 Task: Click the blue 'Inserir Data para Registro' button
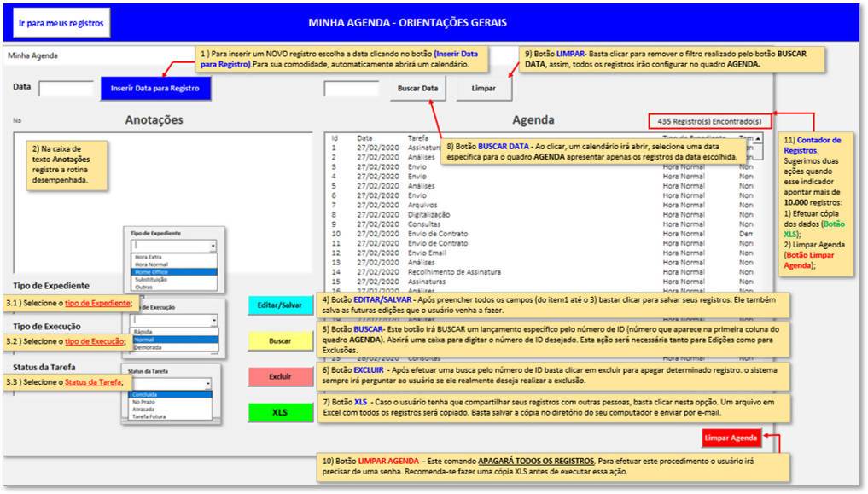point(155,89)
